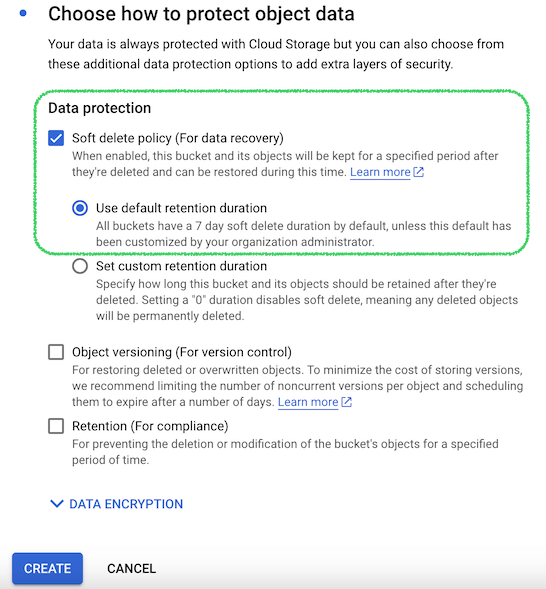Select Set custom retention duration radio
The height and width of the screenshot is (589, 546).
[x=80, y=266]
